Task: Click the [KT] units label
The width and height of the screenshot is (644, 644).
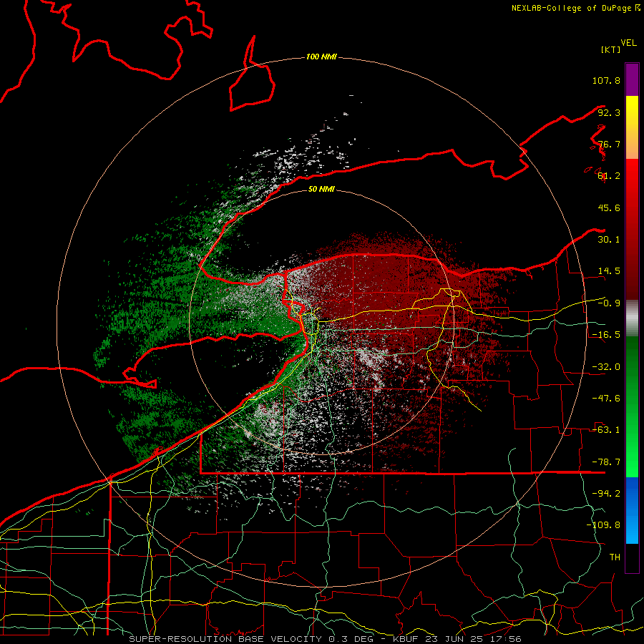Action: point(610,49)
